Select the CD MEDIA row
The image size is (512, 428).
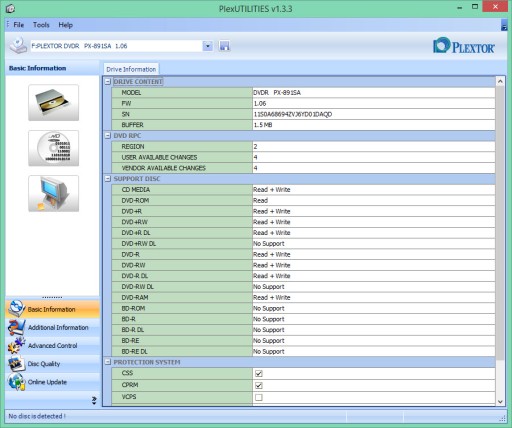tap(303, 190)
